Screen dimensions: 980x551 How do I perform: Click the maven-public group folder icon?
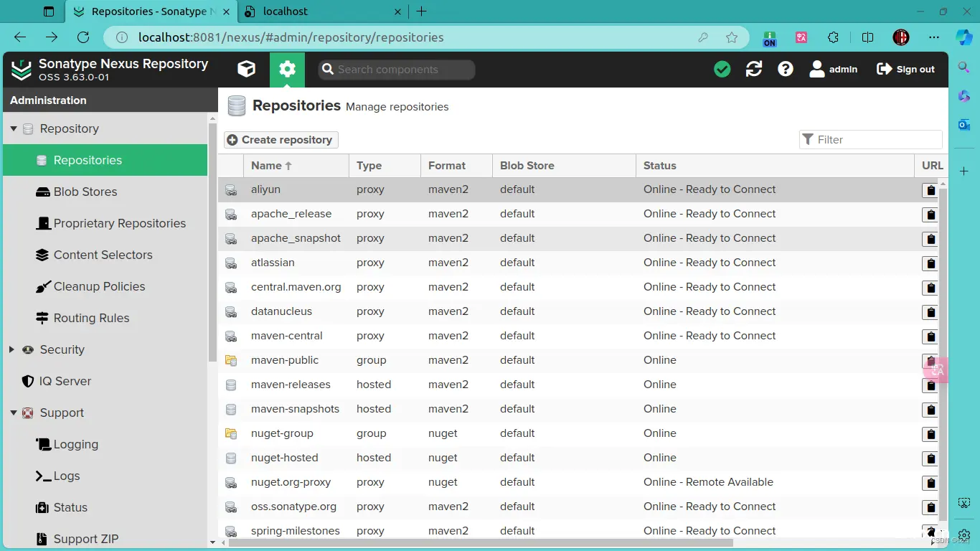click(231, 361)
